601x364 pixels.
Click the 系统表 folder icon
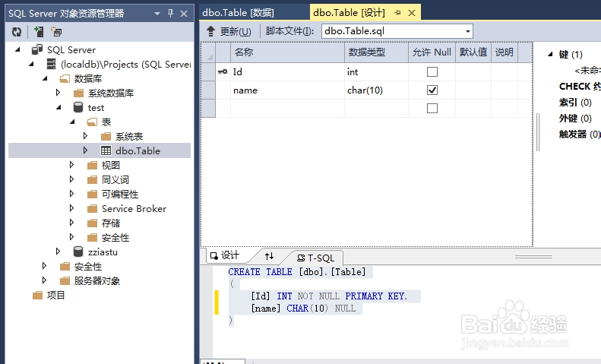pyautogui.click(x=106, y=136)
